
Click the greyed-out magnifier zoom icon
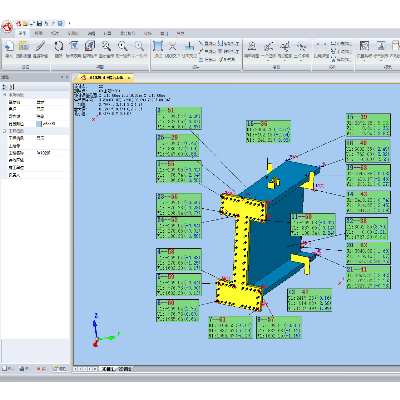pyautogui.click(x=139, y=46)
